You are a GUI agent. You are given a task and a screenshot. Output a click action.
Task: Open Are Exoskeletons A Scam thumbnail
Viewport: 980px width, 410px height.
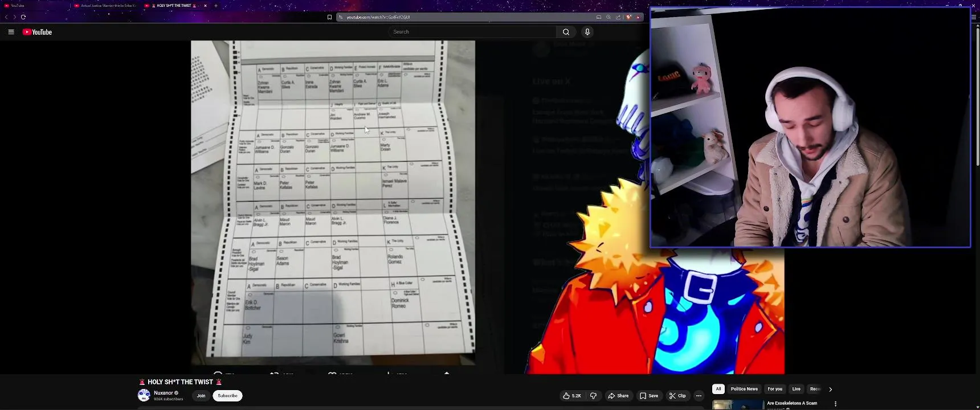coord(738,405)
